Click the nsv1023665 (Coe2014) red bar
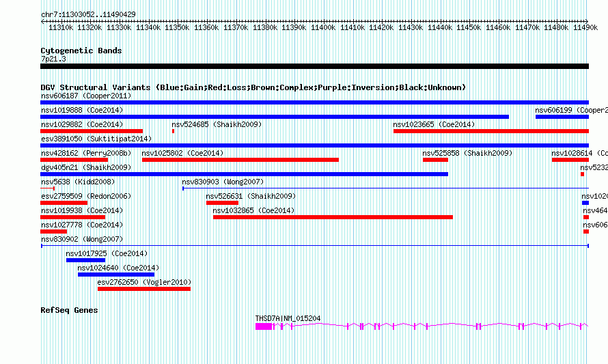This screenshot has height=364, width=608. click(491, 131)
